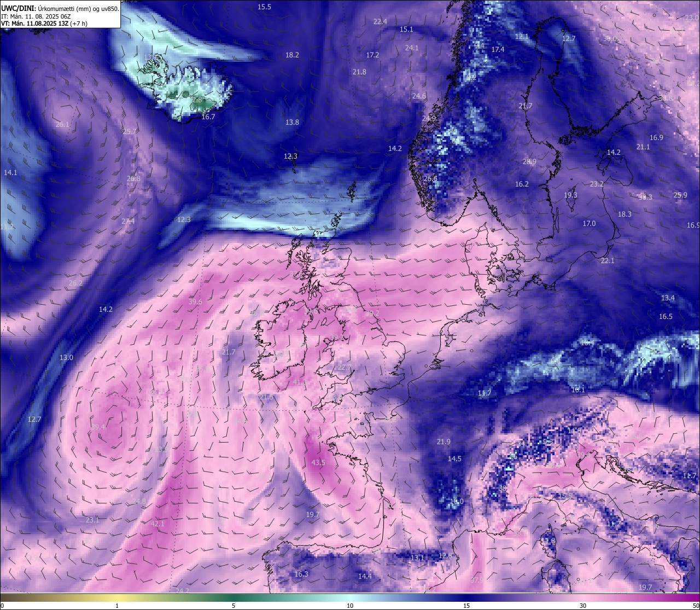The width and height of the screenshot is (700, 610).
Task: Click the value 16.3 over Portugal
Action: pos(301,574)
